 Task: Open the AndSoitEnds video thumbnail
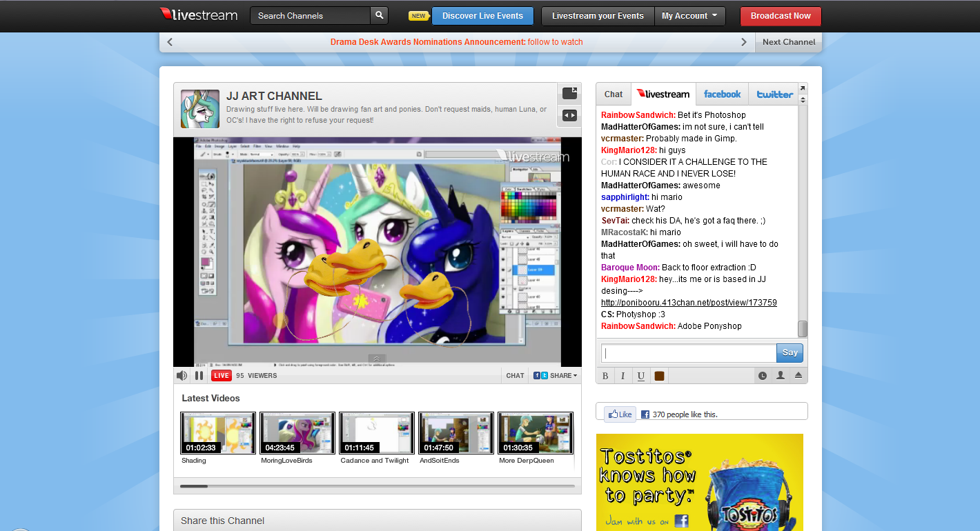pyautogui.click(x=456, y=433)
